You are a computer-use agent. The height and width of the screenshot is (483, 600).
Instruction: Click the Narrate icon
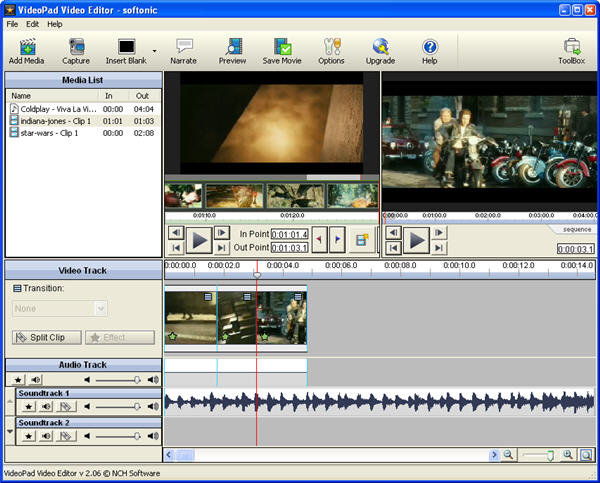(x=184, y=47)
